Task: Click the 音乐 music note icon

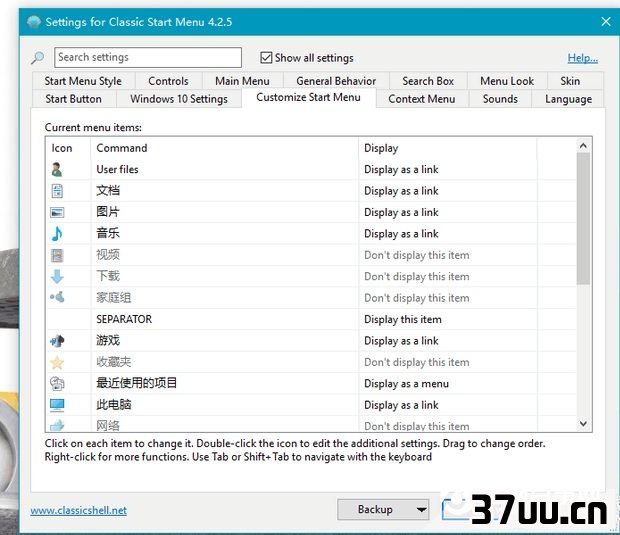Action: pyautogui.click(x=57, y=234)
